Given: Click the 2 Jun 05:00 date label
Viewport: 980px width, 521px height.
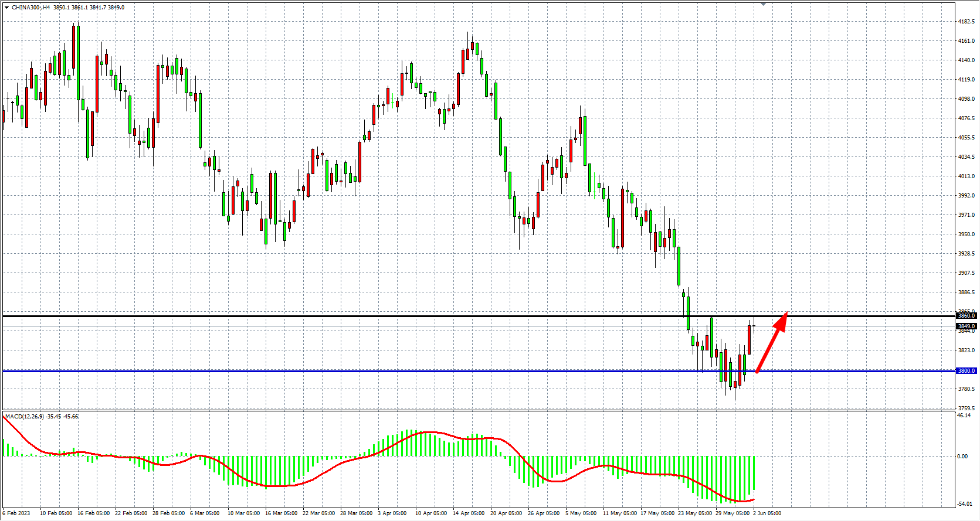Looking at the screenshot, I should [767, 513].
